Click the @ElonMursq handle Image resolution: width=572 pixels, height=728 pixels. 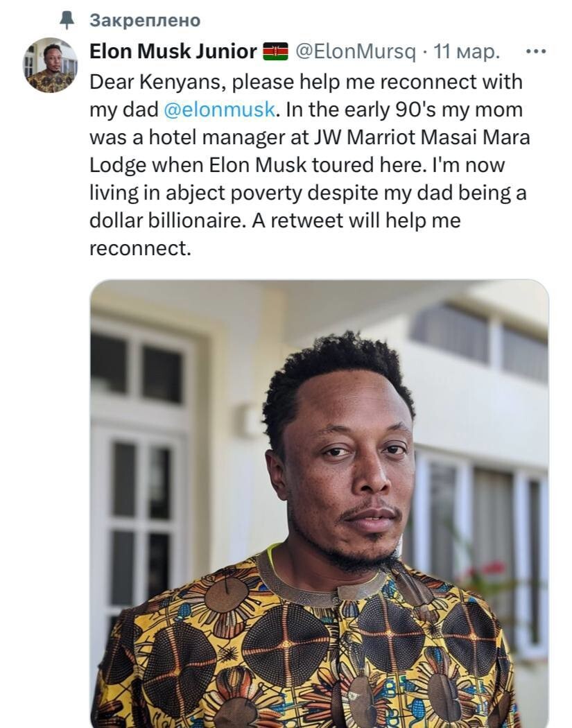coord(356,51)
